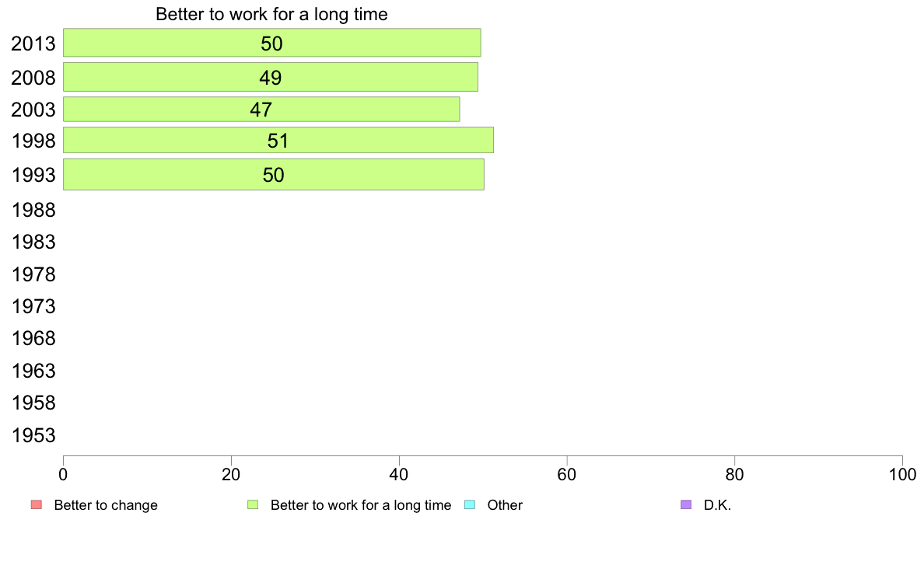
Task: Click the cyan Other legend swatch
Action: tap(470, 505)
